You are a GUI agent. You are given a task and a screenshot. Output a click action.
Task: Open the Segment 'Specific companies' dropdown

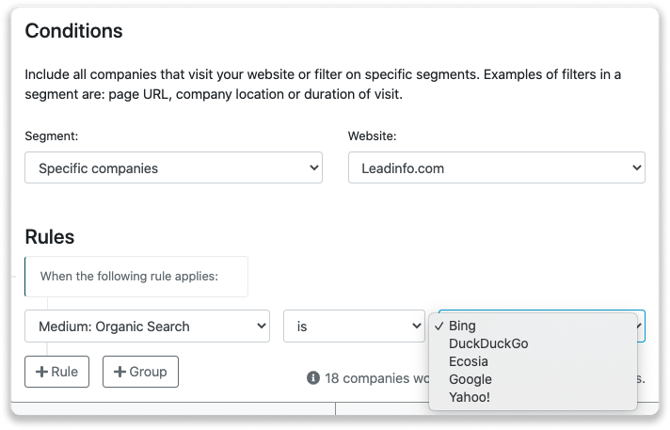pyautogui.click(x=173, y=168)
